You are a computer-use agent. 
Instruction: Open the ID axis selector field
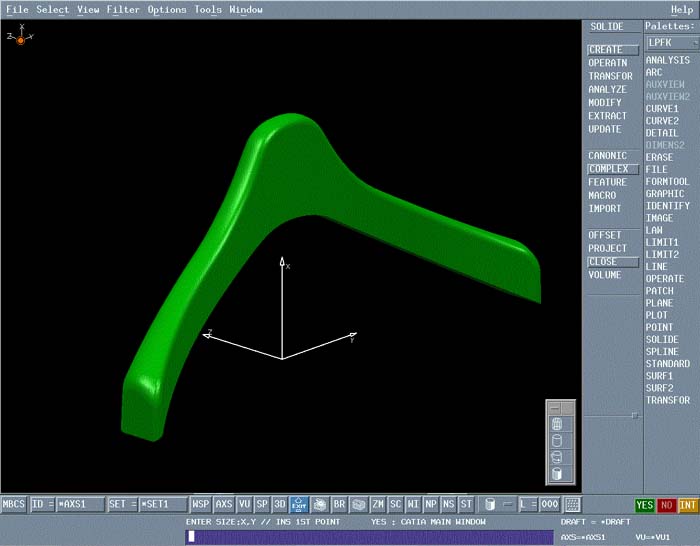coord(68,505)
